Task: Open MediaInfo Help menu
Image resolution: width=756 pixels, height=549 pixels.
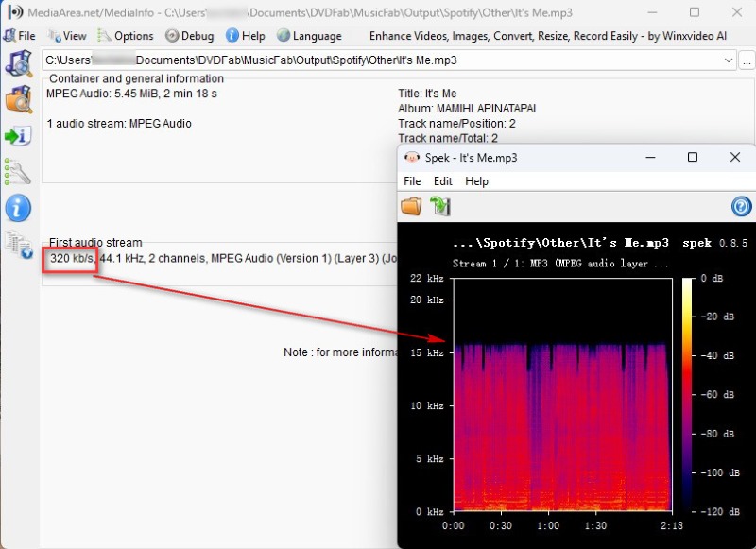Action: [x=246, y=36]
